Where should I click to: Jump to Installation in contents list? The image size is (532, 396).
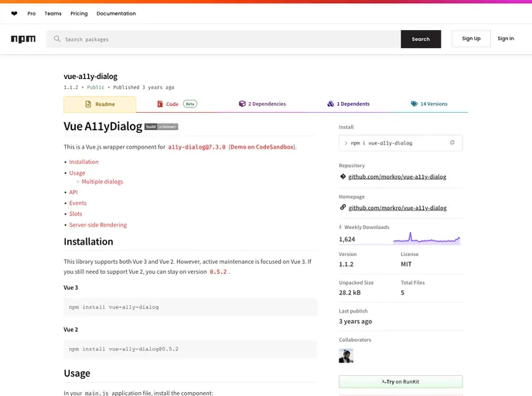point(84,162)
